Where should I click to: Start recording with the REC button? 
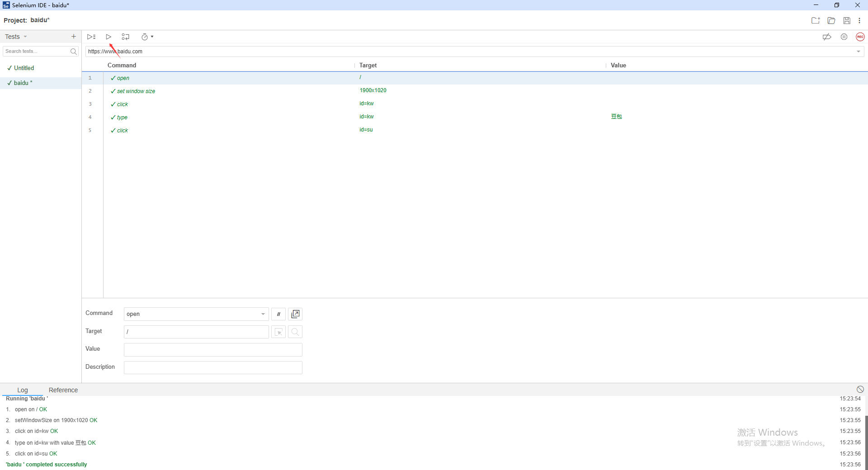coord(860,37)
